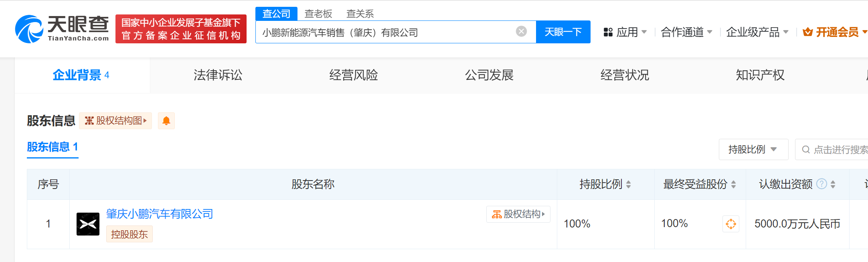Click the help icon beside 认缴出资额
The height and width of the screenshot is (262, 868).
(x=821, y=184)
